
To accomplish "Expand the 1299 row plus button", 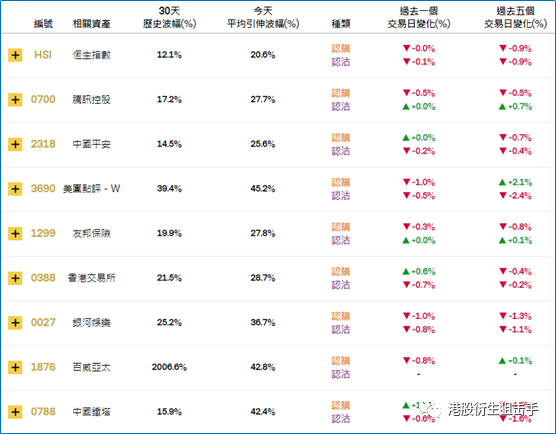I will [15, 233].
